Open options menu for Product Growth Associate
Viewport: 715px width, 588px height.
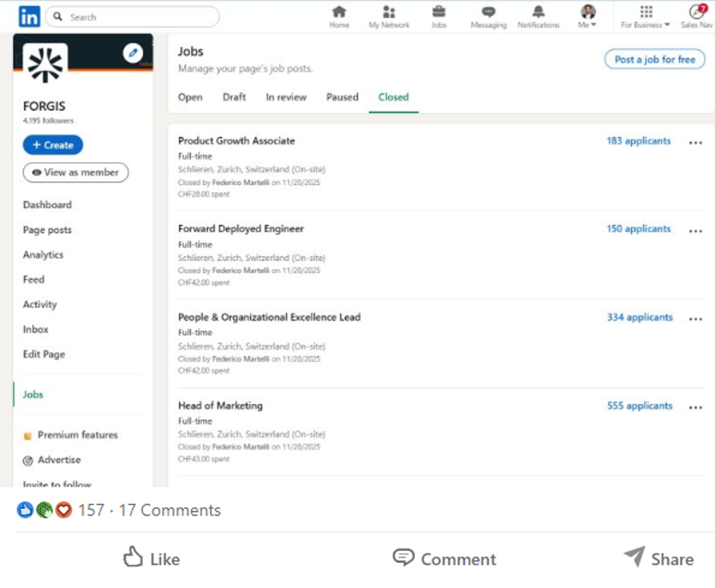[695, 141]
